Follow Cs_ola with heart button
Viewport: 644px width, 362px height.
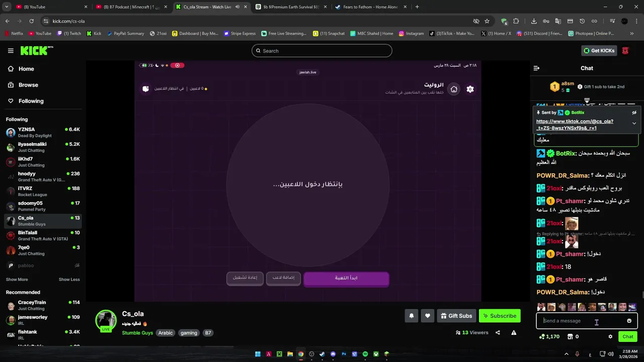(428, 316)
